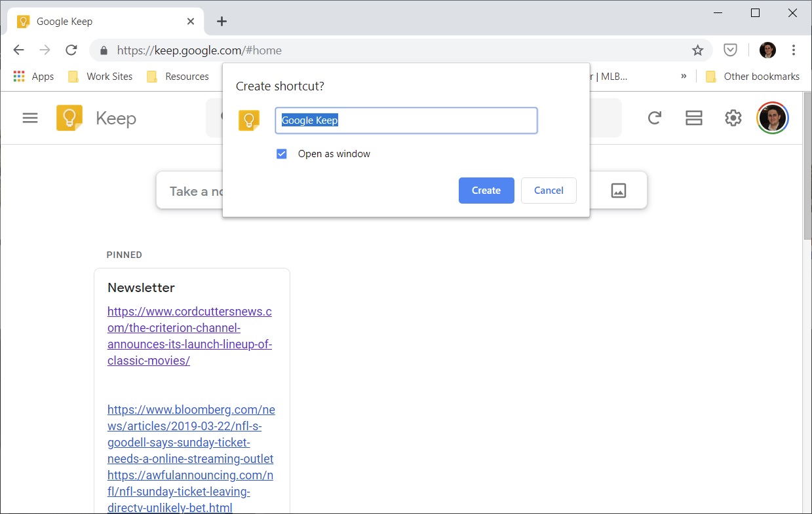Go forward with the browser forward arrow
The height and width of the screenshot is (514, 812).
coord(45,50)
